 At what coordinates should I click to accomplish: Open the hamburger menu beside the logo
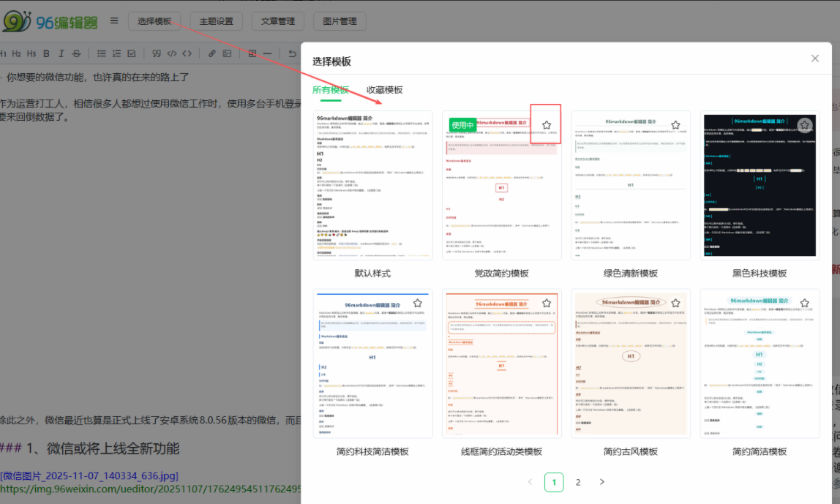click(114, 20)
